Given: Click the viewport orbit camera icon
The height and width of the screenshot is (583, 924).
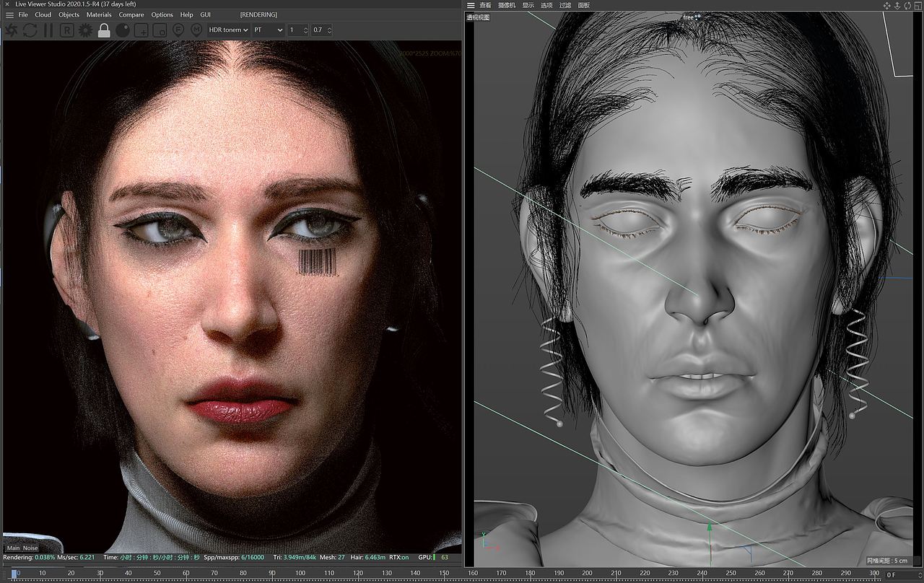Looking at the screenshot, I should coord(907,5).
